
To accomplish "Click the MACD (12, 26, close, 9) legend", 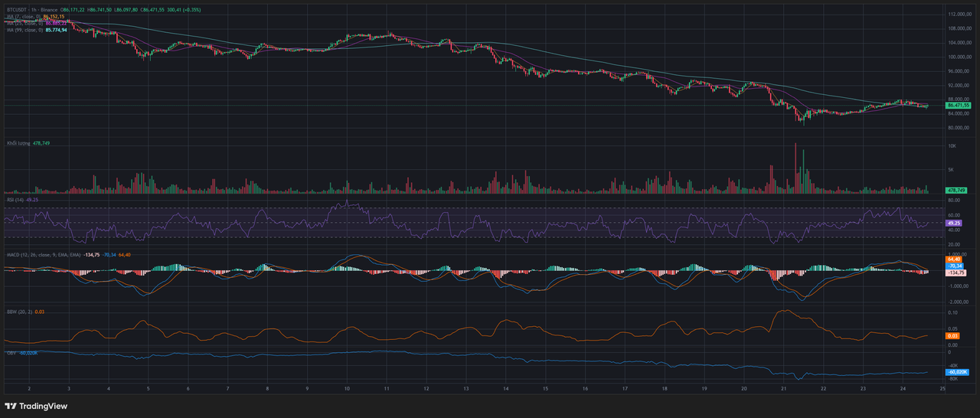I will pyautogui.click(x=43, y=254).
